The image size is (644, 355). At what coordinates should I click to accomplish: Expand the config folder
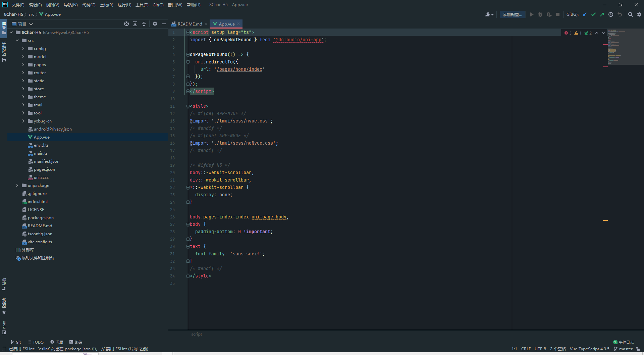click(x=23, y=49)
